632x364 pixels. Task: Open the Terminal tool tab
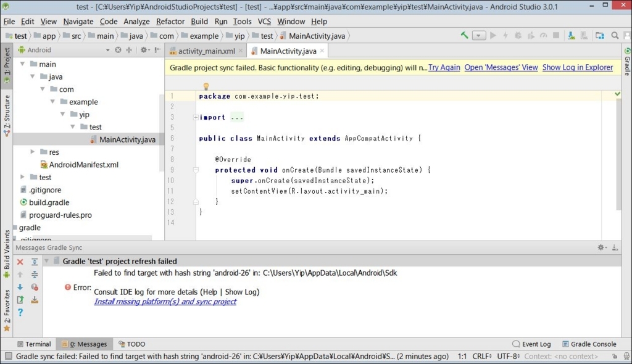pos(34,344)
